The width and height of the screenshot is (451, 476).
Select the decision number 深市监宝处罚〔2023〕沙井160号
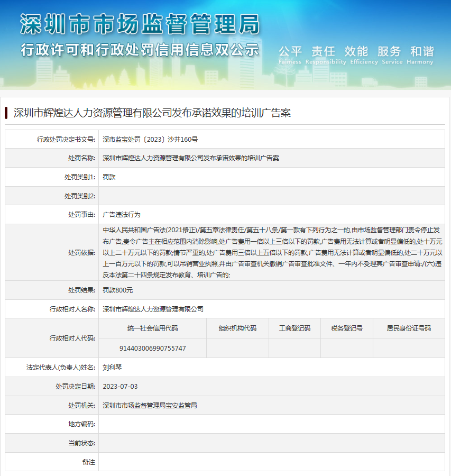click(150, 139)
